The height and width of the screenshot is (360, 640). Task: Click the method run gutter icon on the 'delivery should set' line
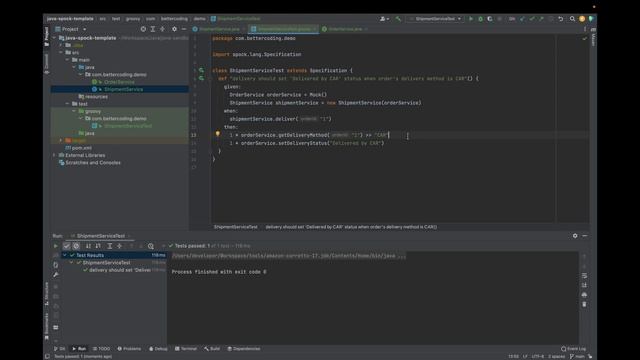pyautogui.click(x=201, y=78)
